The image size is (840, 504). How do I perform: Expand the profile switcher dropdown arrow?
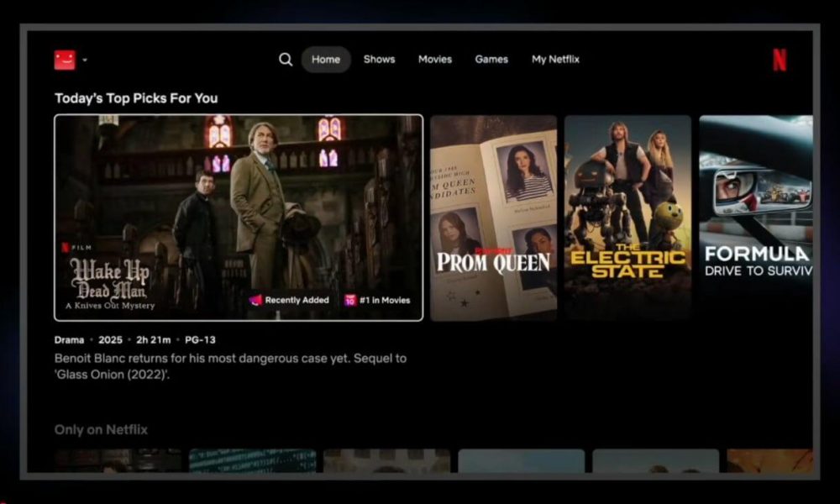click(85, 60)
